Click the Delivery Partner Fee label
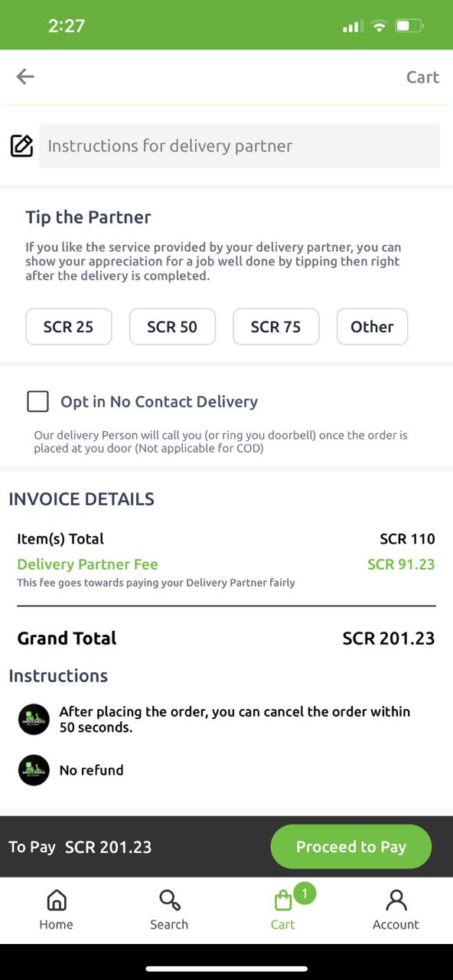The width and height of the screenshot is (453, 980). 87,564
